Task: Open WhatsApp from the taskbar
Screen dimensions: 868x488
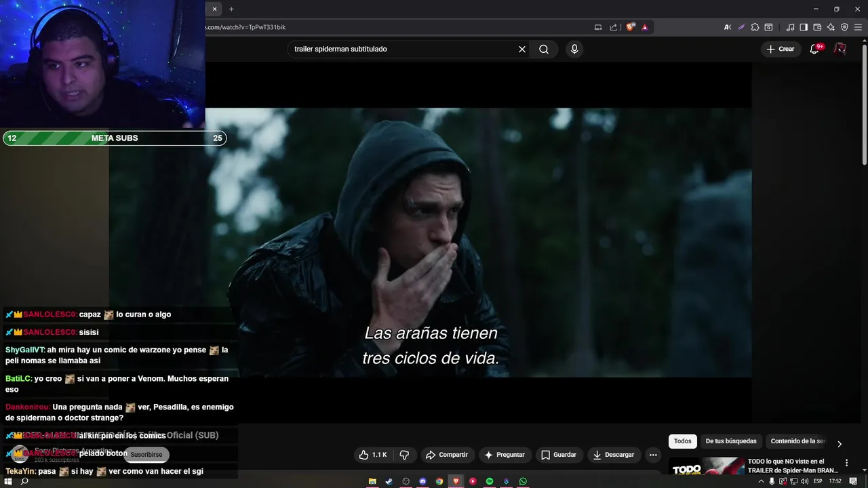Action: 523,481
